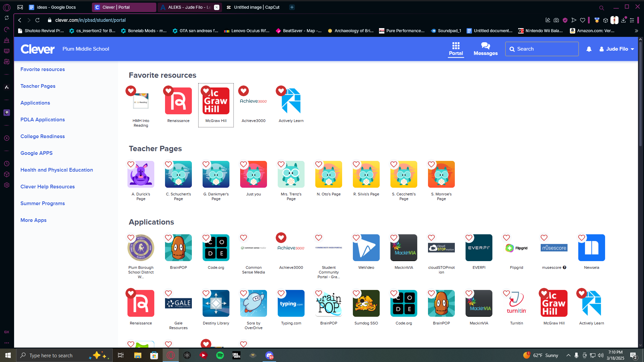The width and height of the screenshot is (644, 362).
Task: Show hidden system tray icons
Action: (568, 355)
